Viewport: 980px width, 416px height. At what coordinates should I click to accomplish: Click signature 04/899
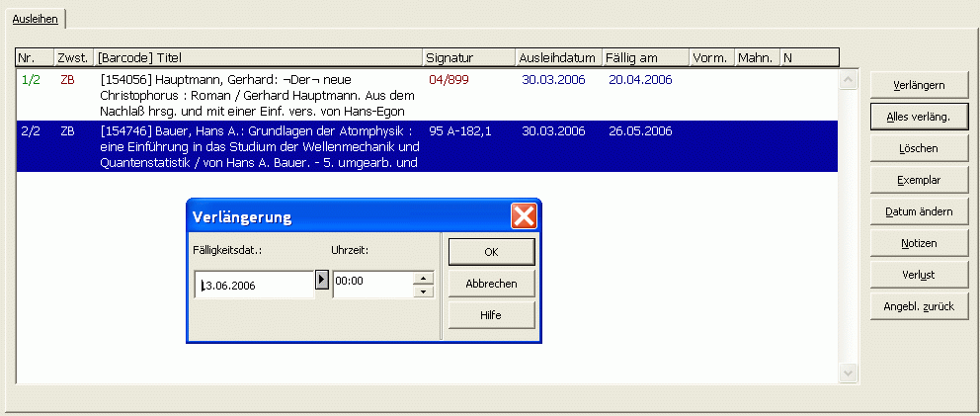coord(449,80)
